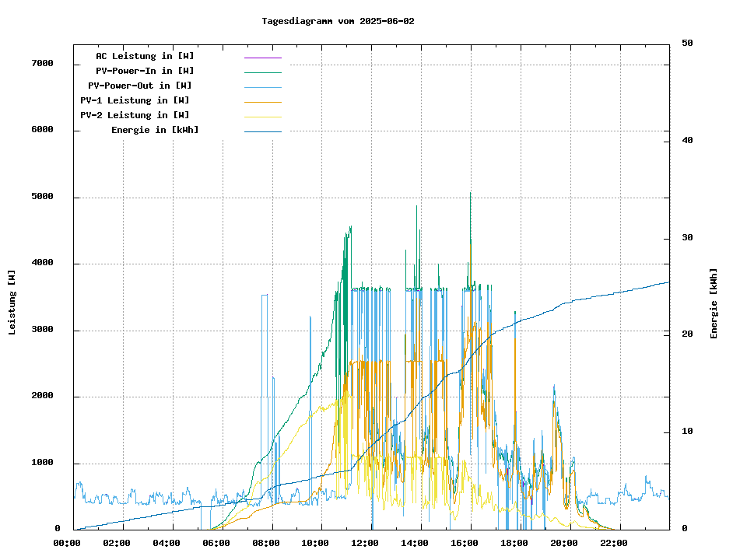
Task: Select the AC Leistung legend label
Action: 145,56
